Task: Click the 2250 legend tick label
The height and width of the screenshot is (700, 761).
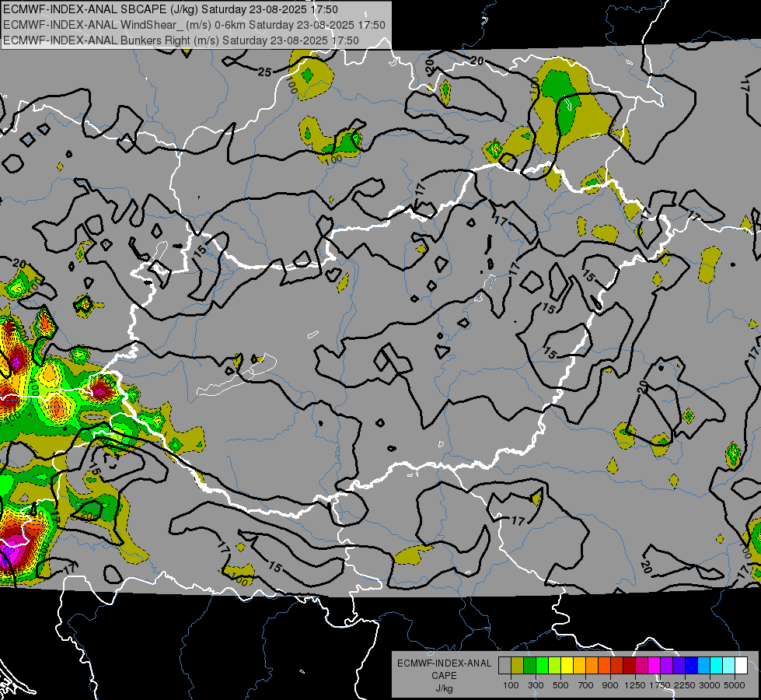Action: (x=685, y=685)
